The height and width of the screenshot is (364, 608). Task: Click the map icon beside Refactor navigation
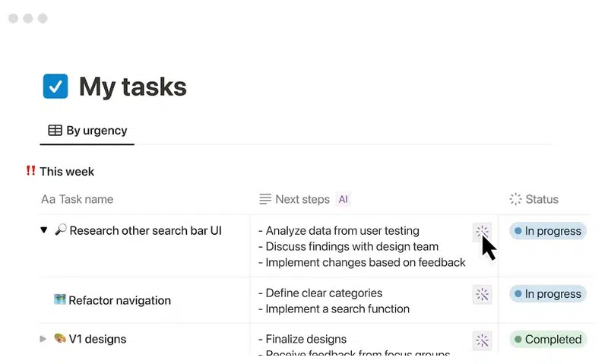pos(60,300)
